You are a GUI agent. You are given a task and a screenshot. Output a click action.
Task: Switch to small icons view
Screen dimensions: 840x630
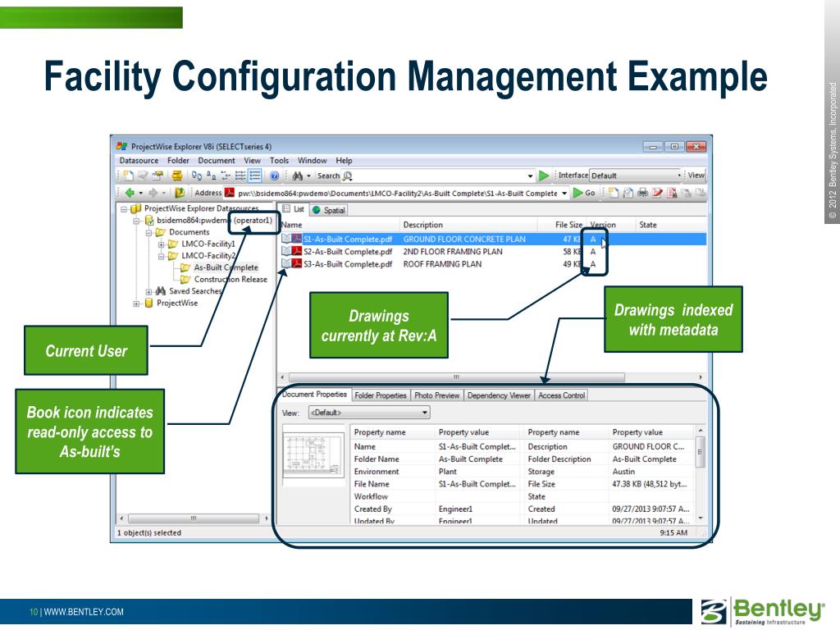coord(212,176)
